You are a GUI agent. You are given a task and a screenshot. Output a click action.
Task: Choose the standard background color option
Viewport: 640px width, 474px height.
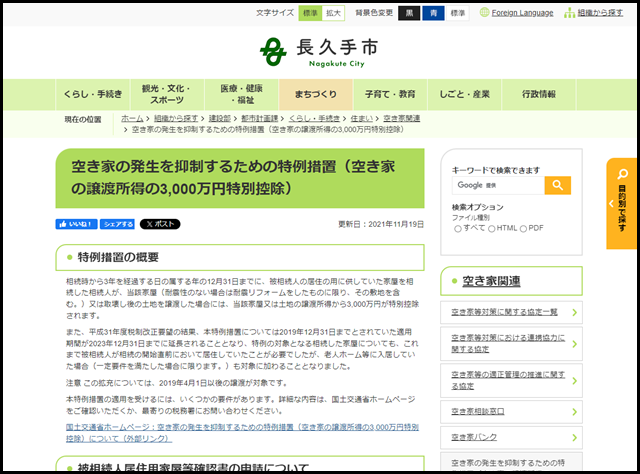tap(458, 13)
